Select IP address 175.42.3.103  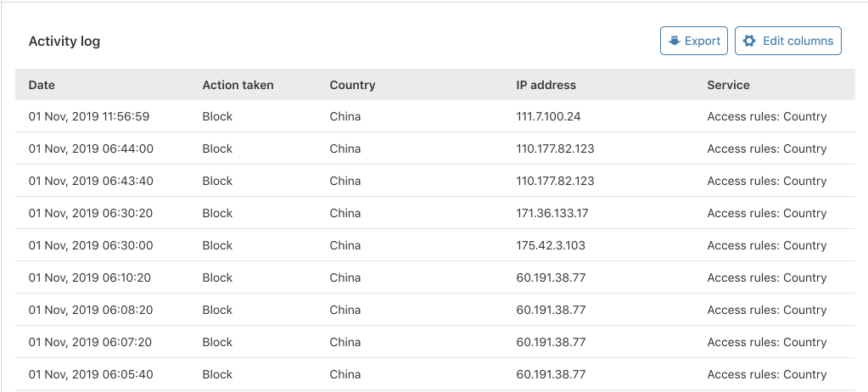pos(550,245)
